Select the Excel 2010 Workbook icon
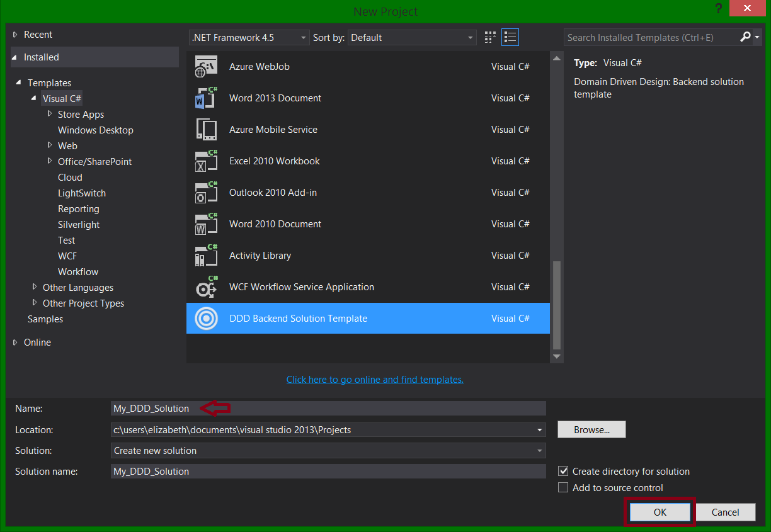This screenshot has height=532, width=771. tap(205, 161)
